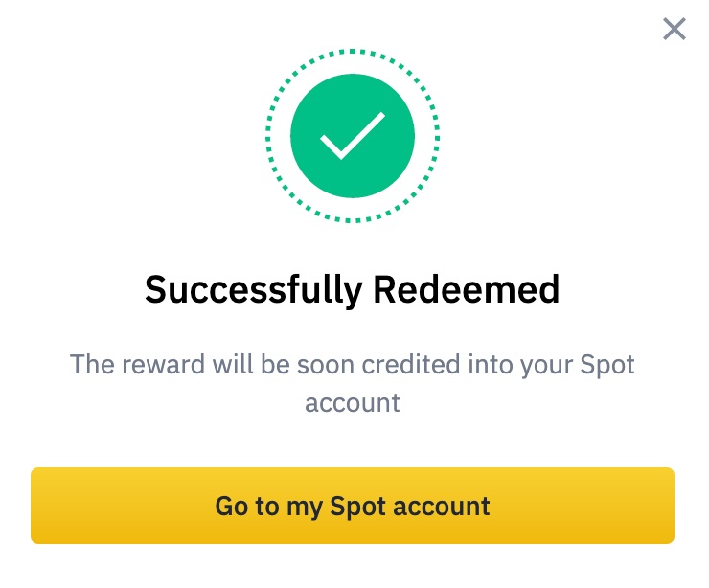Select the word Redeemed in the heading

(467, 289)
